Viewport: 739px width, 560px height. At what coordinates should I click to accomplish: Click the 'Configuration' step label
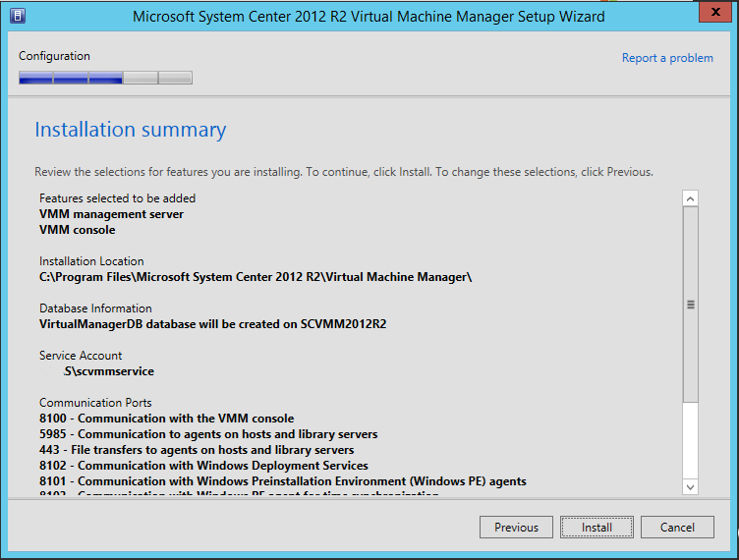[x=54, y=56]
